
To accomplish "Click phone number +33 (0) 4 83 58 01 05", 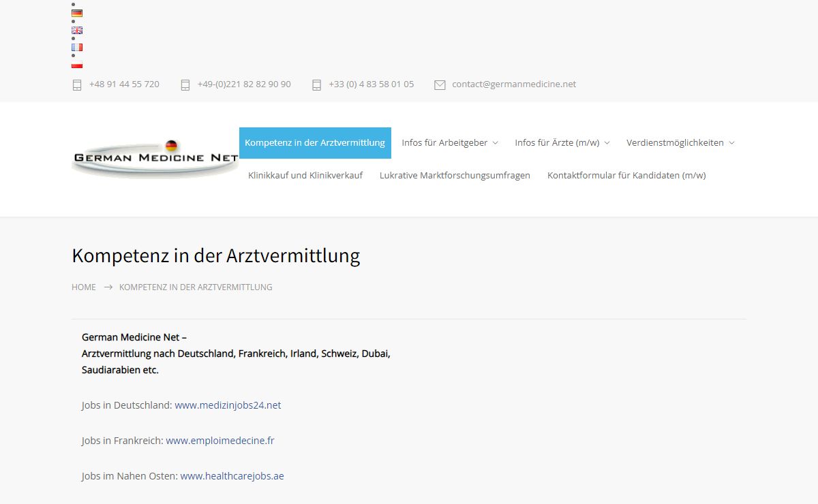I will click(371, 84).
